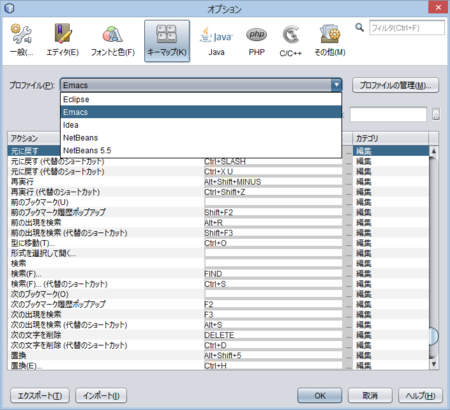Viewport: 450px width, 410px height.
Task: Click the 取消 cancel button
Action: 370,396
